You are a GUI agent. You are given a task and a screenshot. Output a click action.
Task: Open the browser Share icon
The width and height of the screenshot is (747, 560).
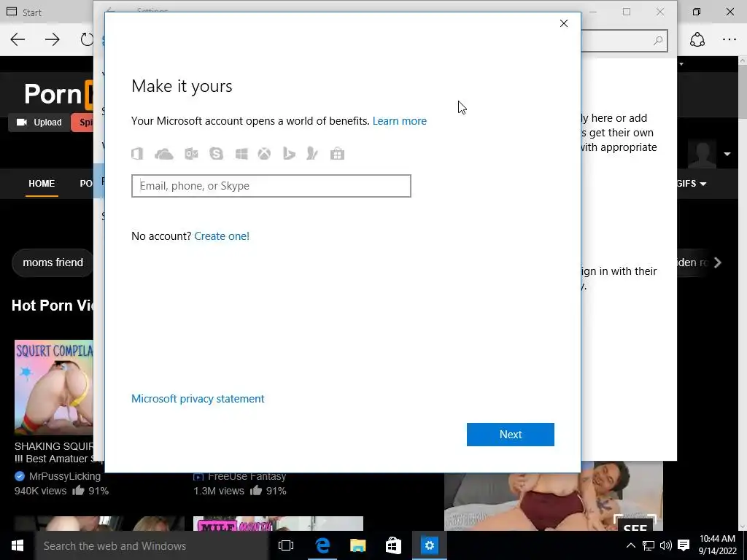(697, 39)
